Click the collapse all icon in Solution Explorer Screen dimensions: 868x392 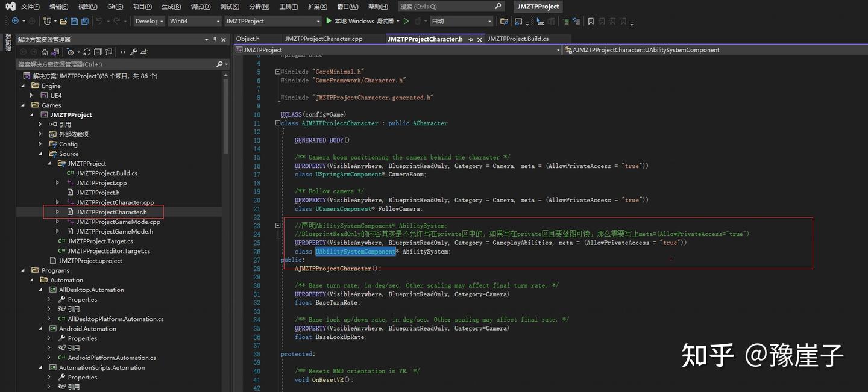pos(98,52)
